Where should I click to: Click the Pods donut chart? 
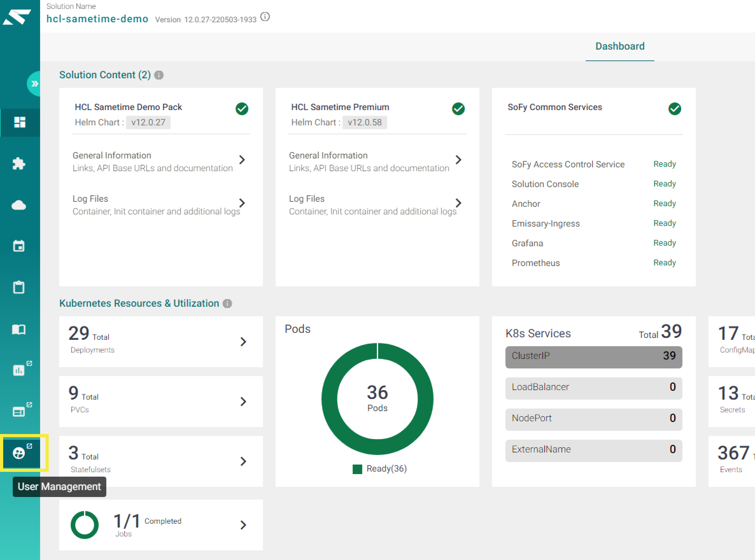377,399
